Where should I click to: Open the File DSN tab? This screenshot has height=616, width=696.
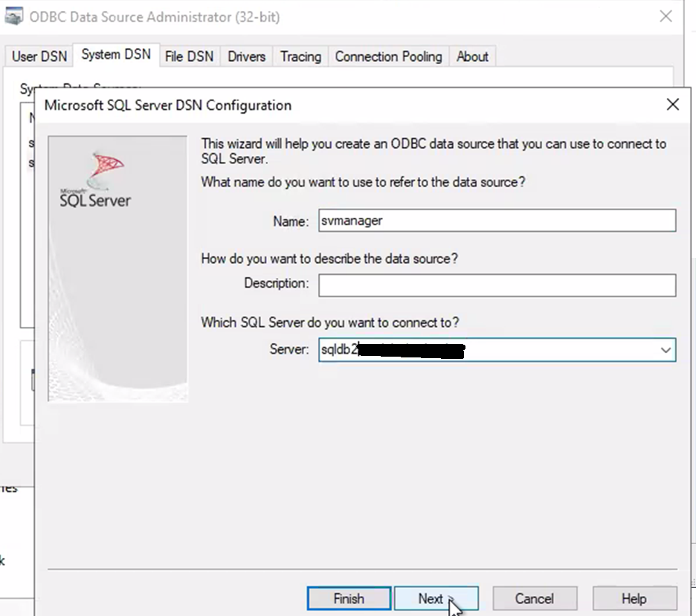189,56
